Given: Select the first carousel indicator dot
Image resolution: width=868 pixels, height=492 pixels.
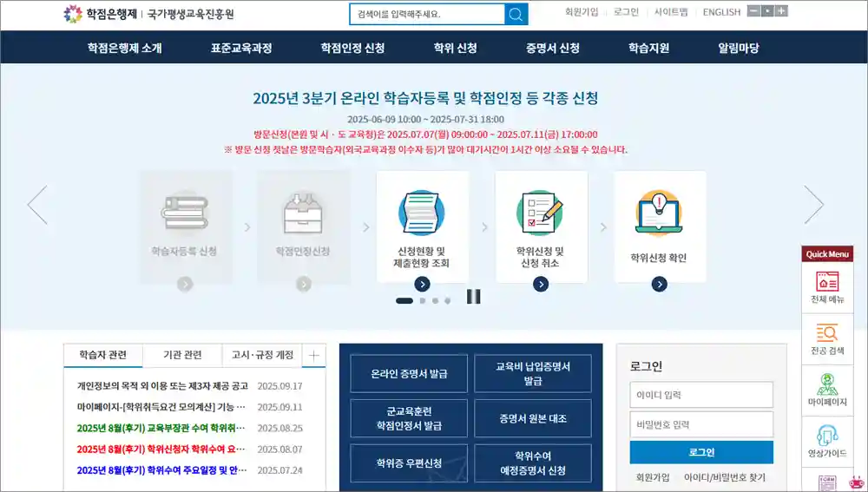Looking at the screenshot, I should [x=404, y=301].
